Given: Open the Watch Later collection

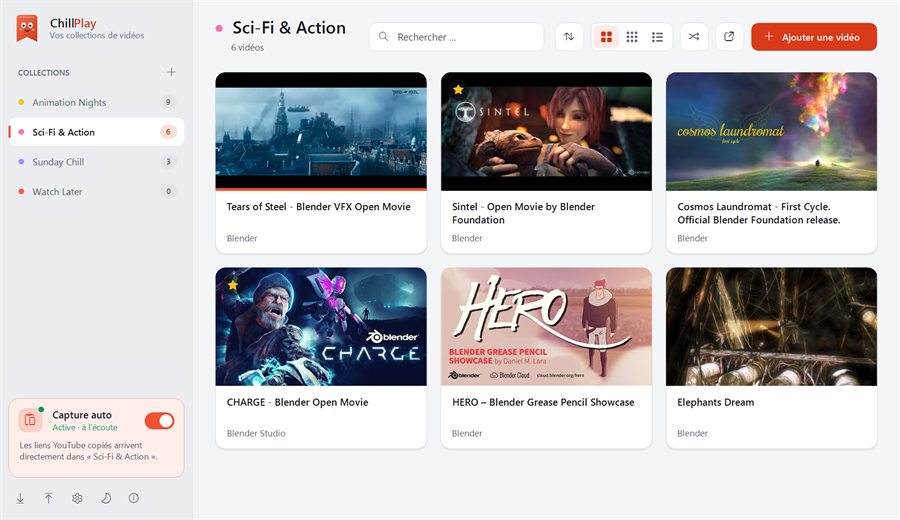Looking at the screenshot, I should pos(96,192).
